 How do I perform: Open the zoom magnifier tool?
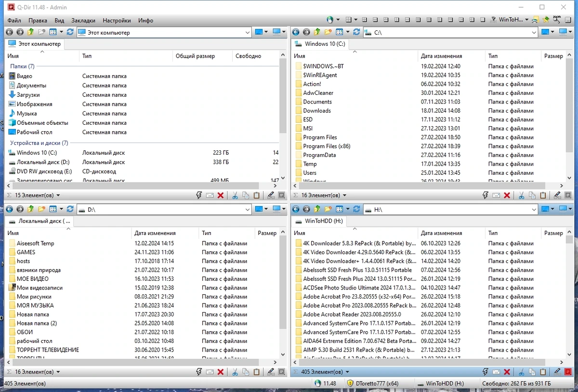557,20
